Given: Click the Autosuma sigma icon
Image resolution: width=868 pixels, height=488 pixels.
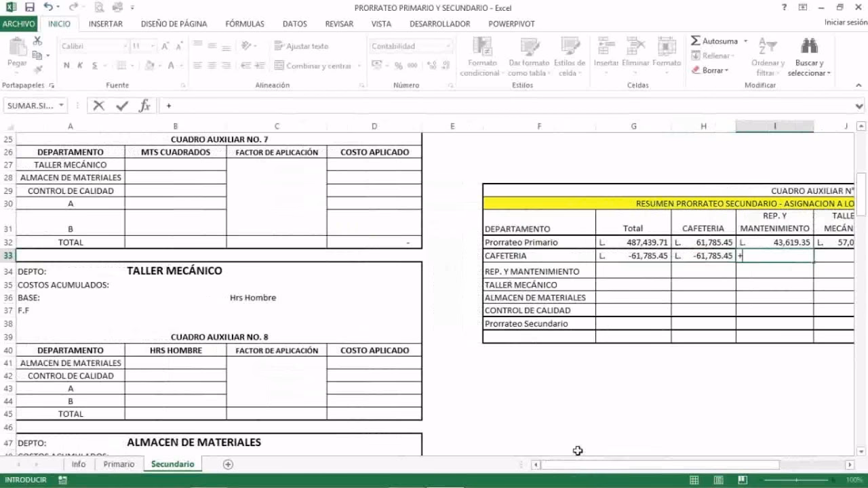Looking at the screenshot, I should (x=696, y=41).
